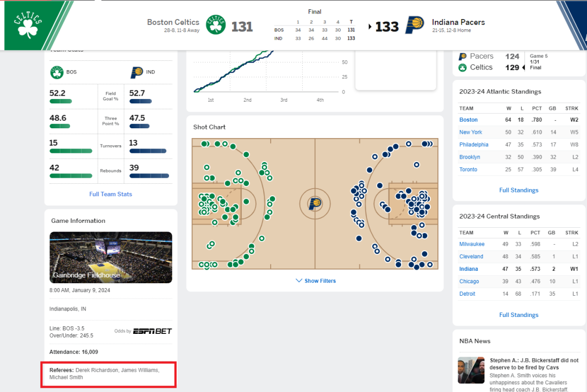Open Full Standings under Central Standings
This screenshot has height=392, width=587.
tap(519, 315)
